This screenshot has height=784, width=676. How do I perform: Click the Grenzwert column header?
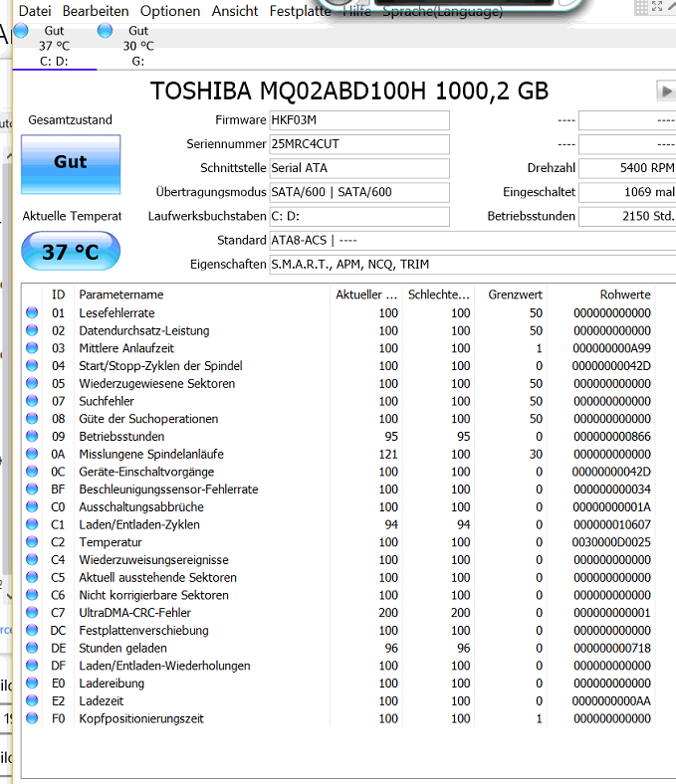[511, 294]
